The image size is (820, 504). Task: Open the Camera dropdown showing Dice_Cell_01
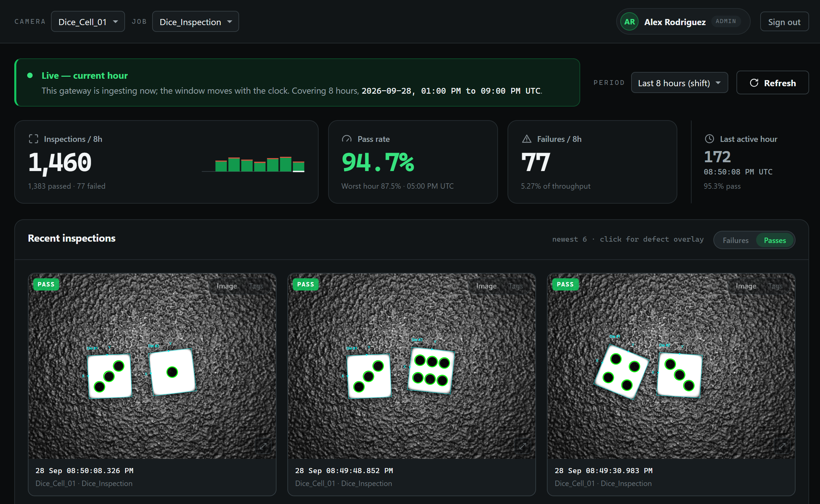point(88,22)
